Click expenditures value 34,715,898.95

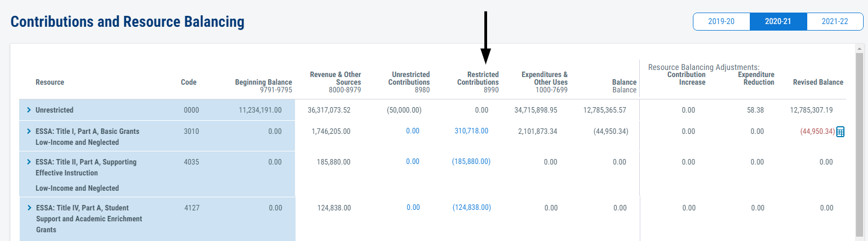536,110
